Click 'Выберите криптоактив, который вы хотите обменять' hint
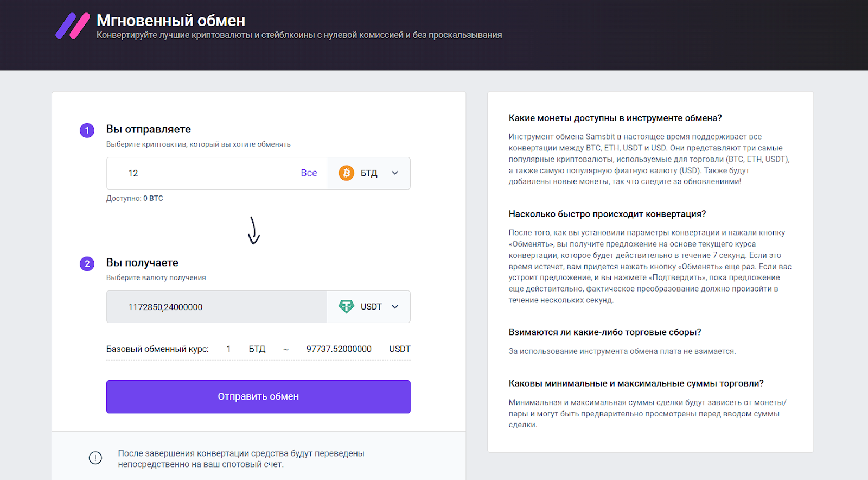This screenshot has width=868, height=480. [199, 144]
